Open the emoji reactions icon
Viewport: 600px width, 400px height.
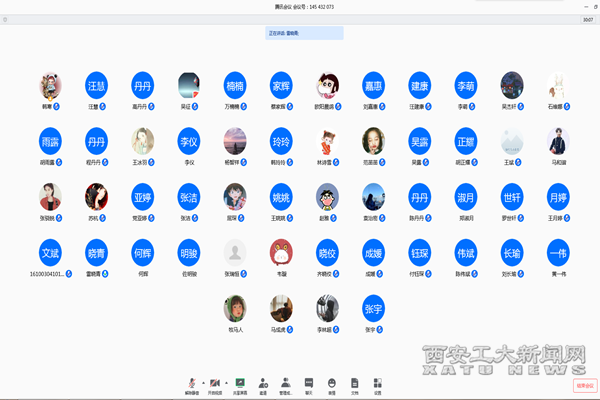click(332, 383)
